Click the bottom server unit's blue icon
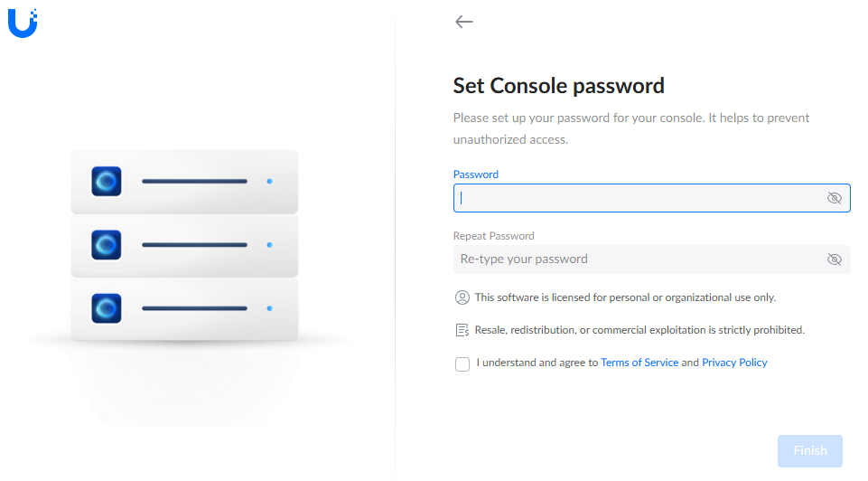The image size is (868, 481). point(107,308)
